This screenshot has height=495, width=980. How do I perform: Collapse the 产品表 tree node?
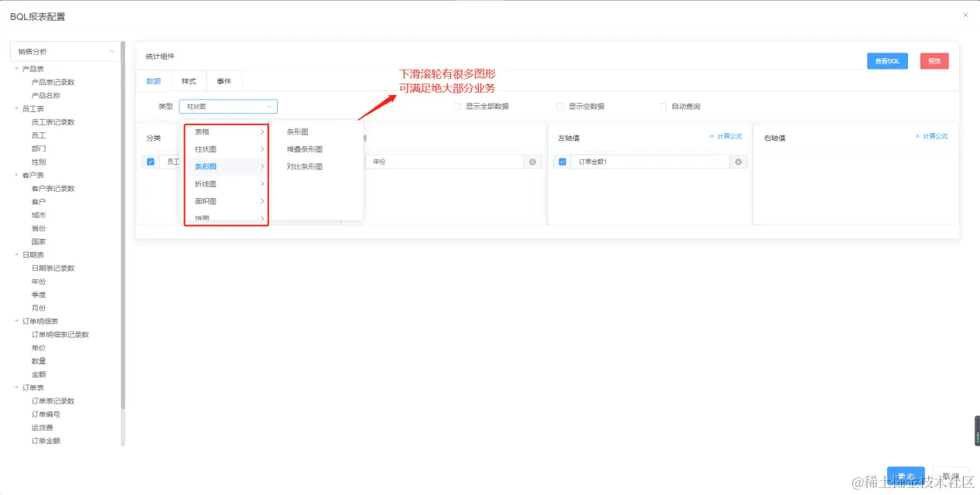pyautogui.click(x=16, y=69)
